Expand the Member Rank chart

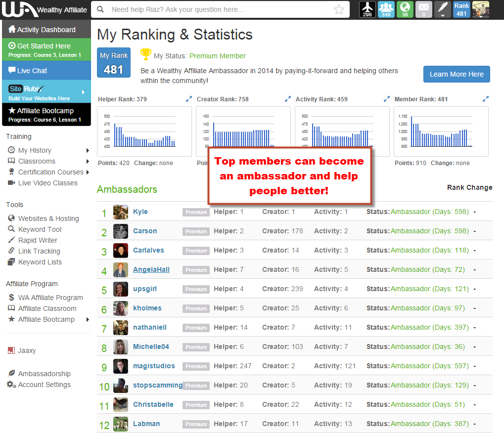(486, 99)
